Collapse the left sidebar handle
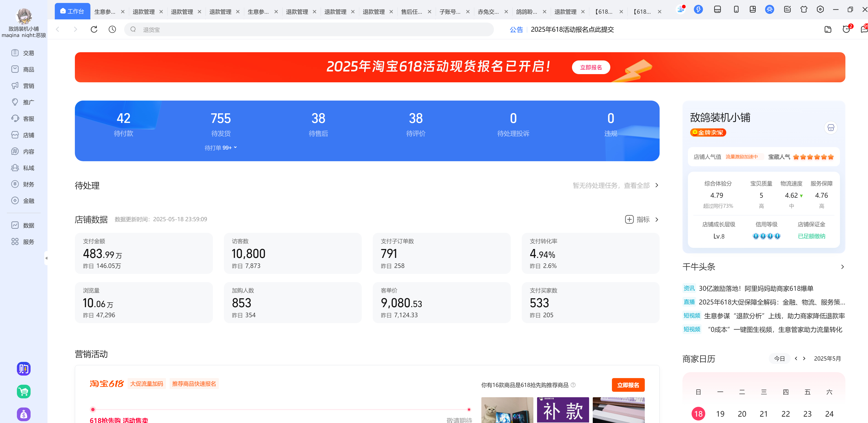Screen dimensions: 868x423 (x=46, y=258)
